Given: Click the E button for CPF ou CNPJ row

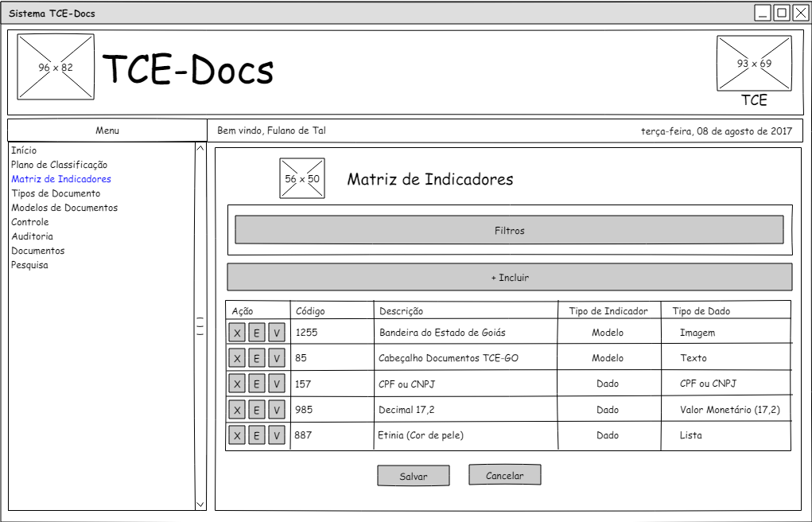Looking at the screenshot, I should [256, 384].
